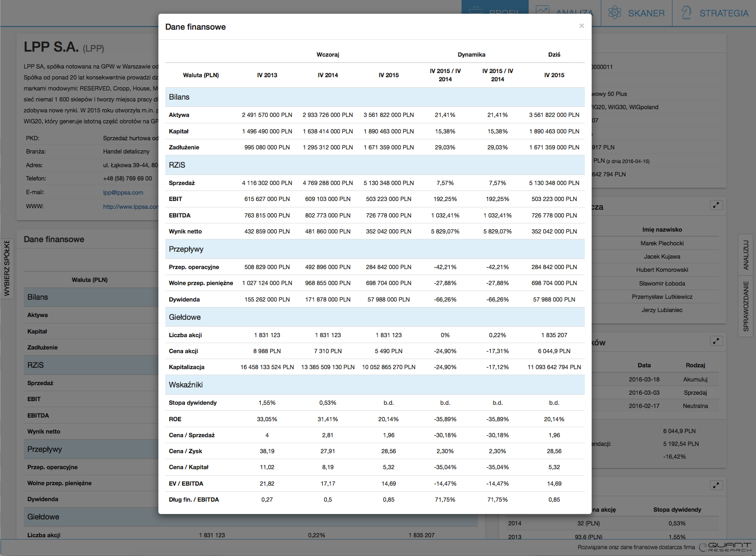The height and width of the screenshot is (556, 756).
Task: Click the Zadłużenie row label in modal
Action: click(x=184, y=147)
